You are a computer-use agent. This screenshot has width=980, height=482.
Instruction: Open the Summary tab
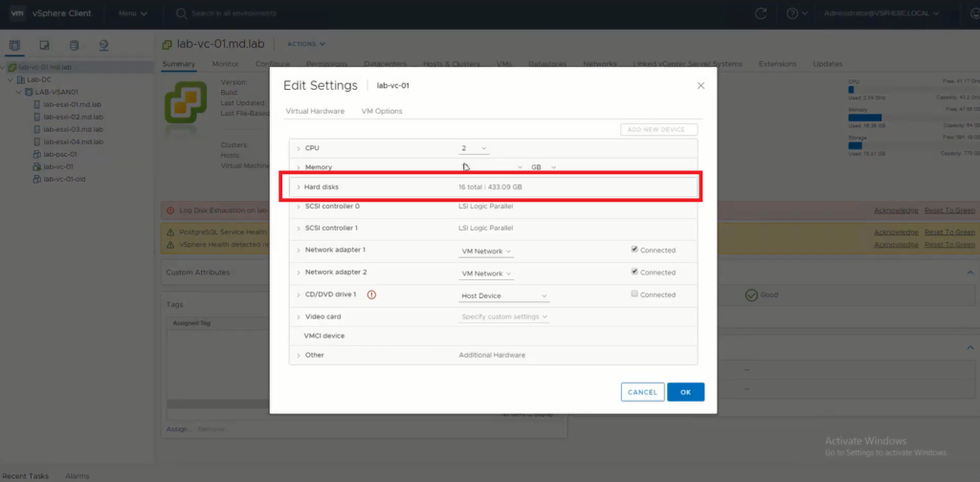(x=179, y=64)
